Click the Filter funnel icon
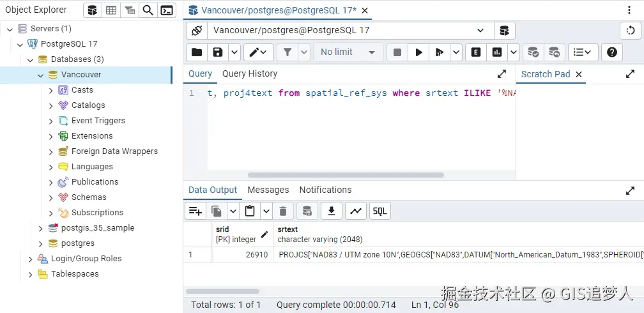 click(x=287, y=52)
